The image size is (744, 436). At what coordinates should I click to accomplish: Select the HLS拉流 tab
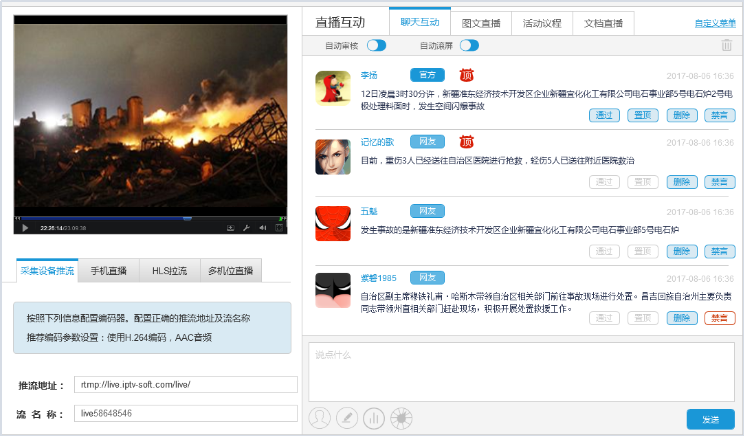[x=169, y=270]
